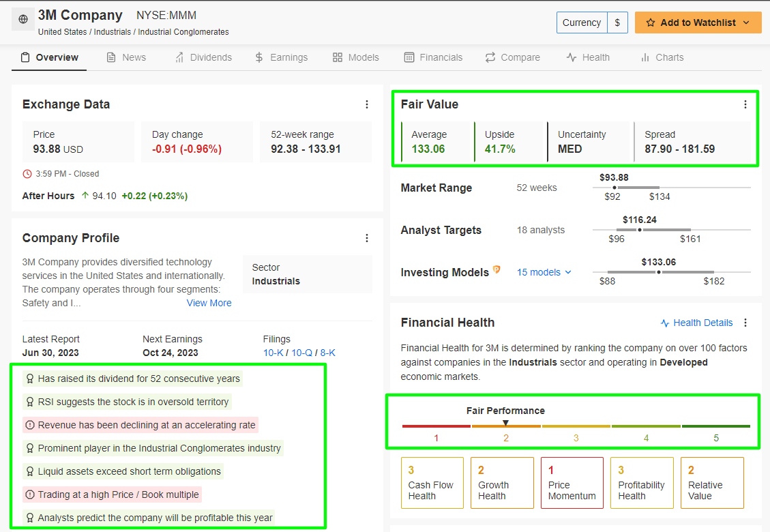The width and height of the screenshot is (770, 532).
Task: Open the 8-K filing link
Action: [x=328, y=353]
